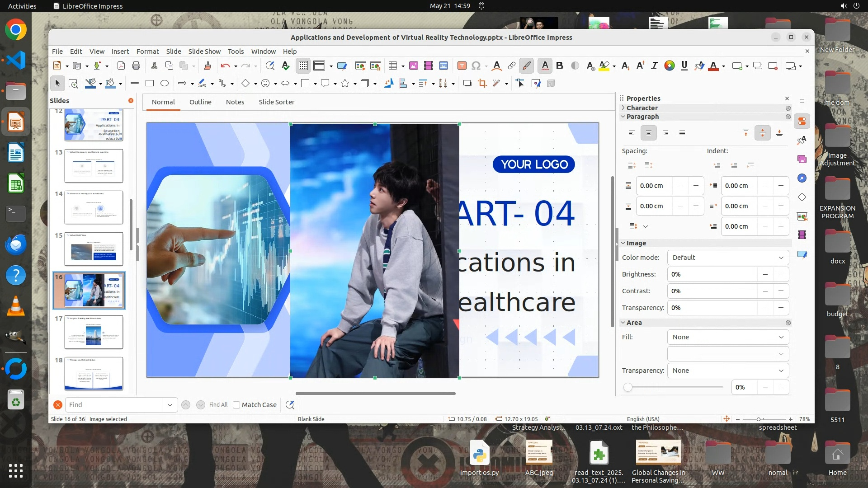The height and width of the screenshot is (488, 868).
Task: Insert a text box from toolbar
Action: pyautogui.click(x=462, y=66)
